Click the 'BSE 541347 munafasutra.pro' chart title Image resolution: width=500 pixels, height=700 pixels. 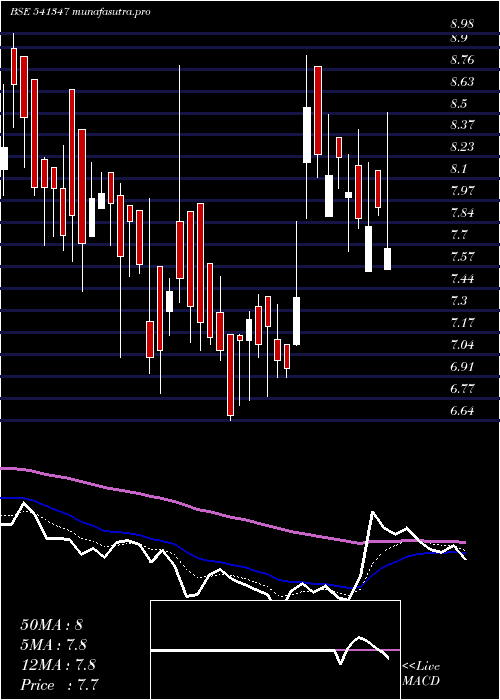tap(80, 12)
